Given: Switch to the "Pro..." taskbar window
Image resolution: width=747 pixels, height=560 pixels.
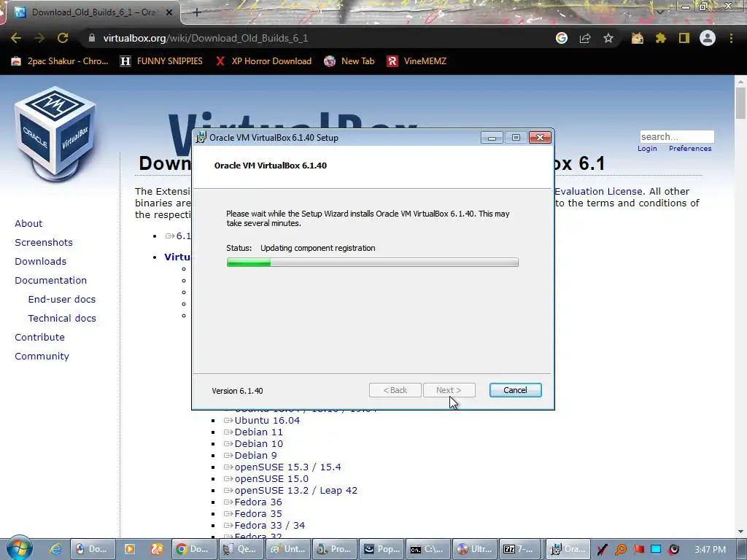Looking at the screenshot, I should (334, 549).
